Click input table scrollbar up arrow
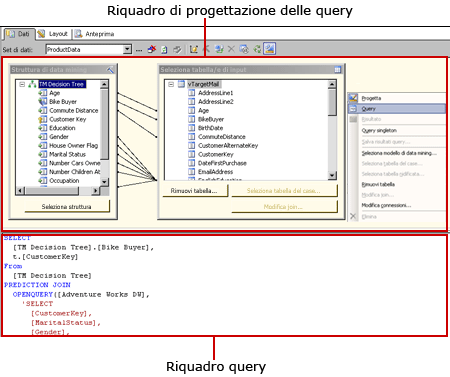 point(332,84)
